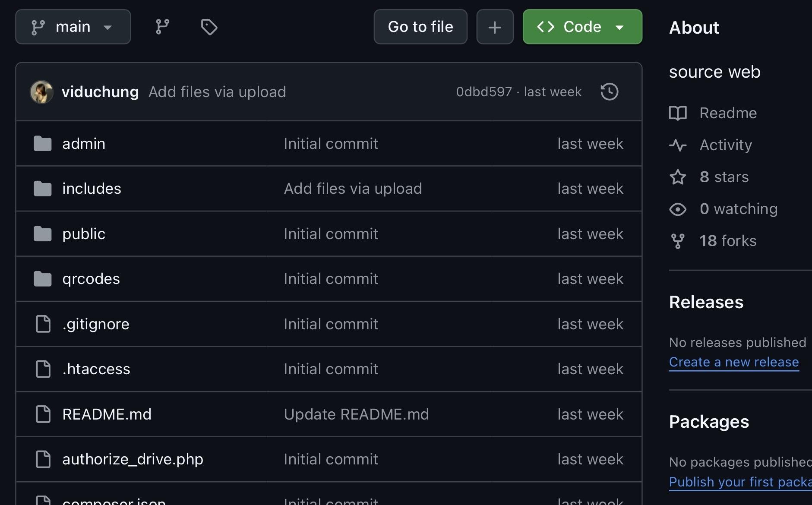Click Create a new release link
Screen dimensions: 812x505
[733, 362]
